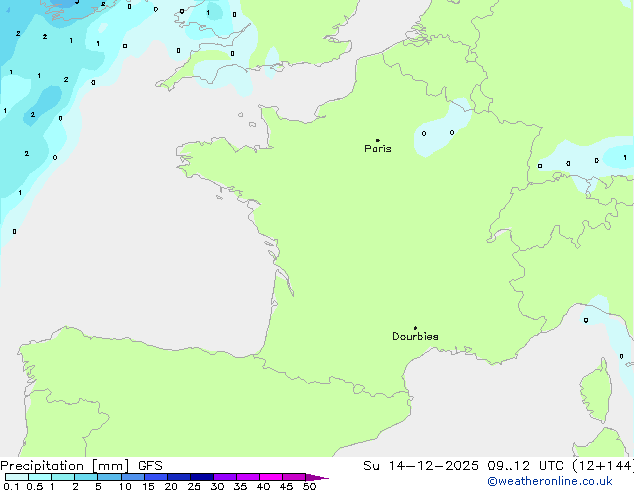The height and width of the screenshot is (490, 634).
Task: Select the Dourbies city label
Action: (x=415, y=336)
